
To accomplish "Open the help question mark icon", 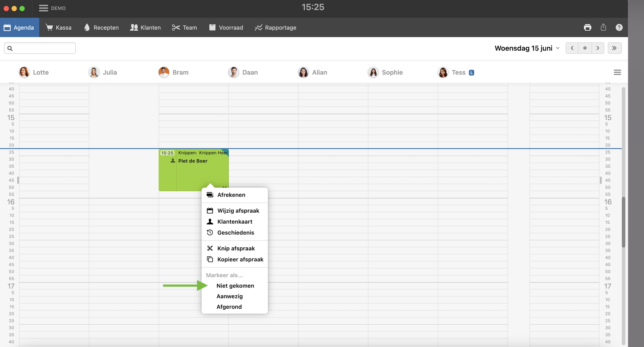I will (619, 28).
